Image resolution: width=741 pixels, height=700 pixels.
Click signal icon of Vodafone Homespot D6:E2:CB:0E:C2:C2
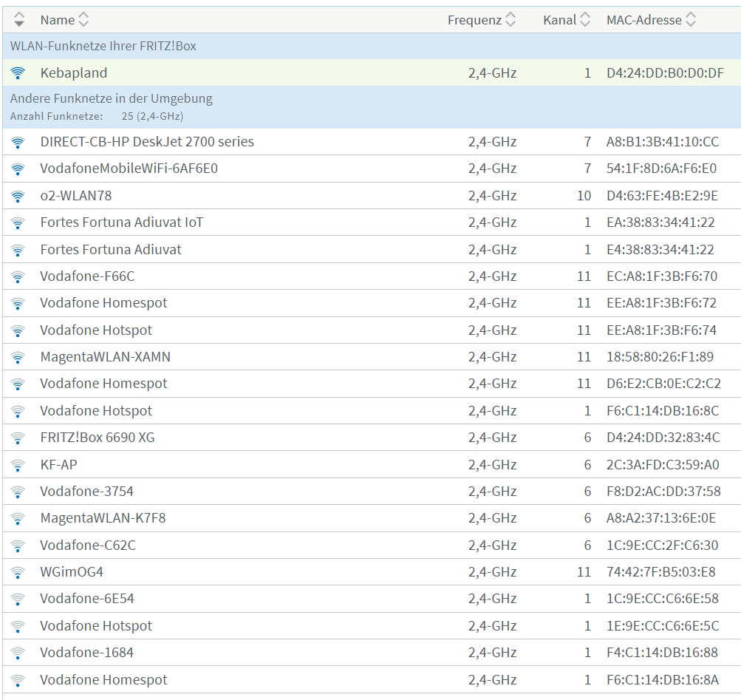tap(18, 384)
